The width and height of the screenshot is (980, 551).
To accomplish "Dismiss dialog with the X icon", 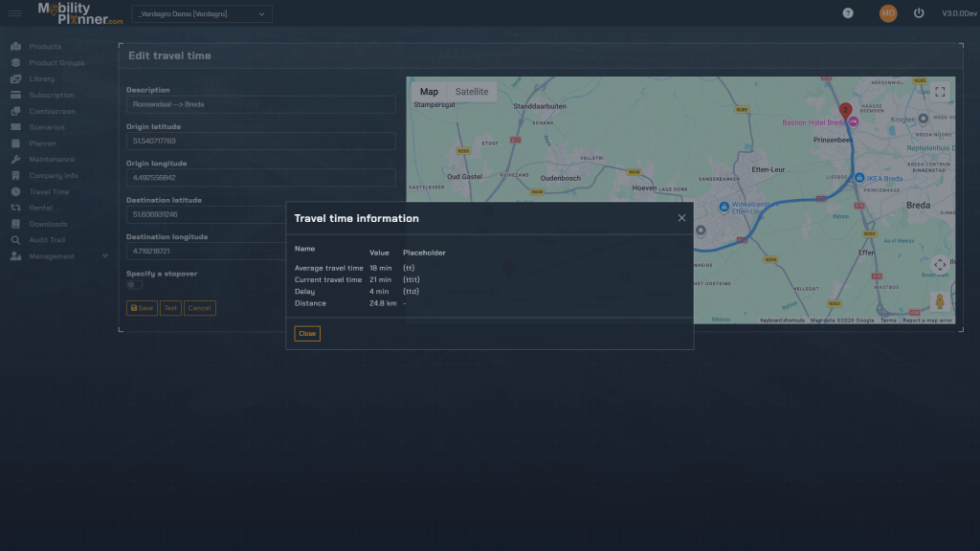I will tap(681, 218).
